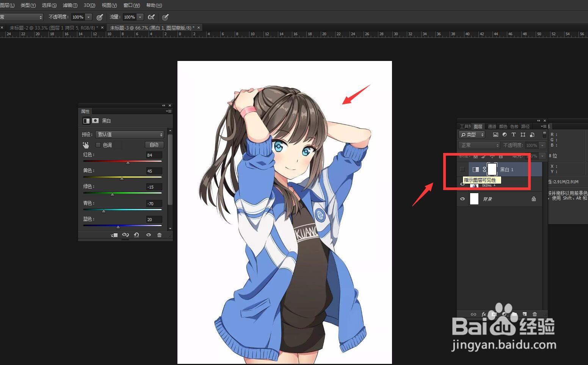The height and width of the screenshot is (365, 588).
Task: Click view previous state icon in Properties
Action: pos(125,235)
